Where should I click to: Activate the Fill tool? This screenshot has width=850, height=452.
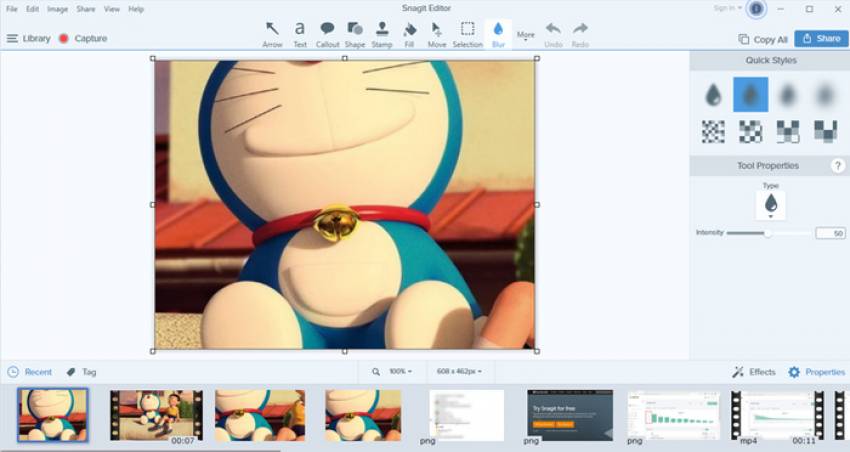pos(409,33)
